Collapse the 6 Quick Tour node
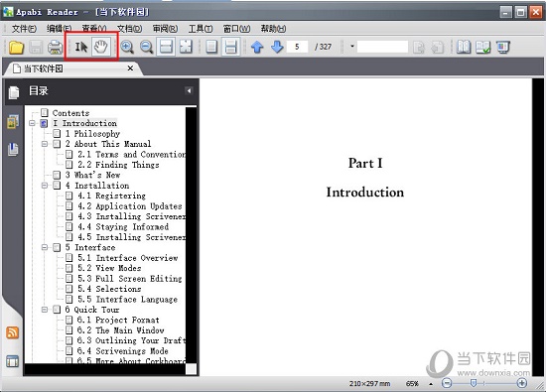The width and height of the screenshot is (546, 392). 45,310
